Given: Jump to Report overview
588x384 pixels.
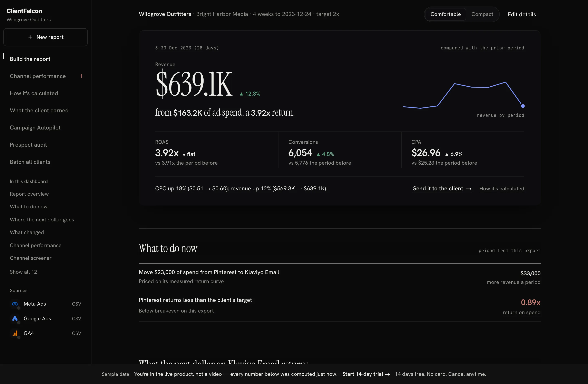Looking at the screenshot, I should coord(29,194).
